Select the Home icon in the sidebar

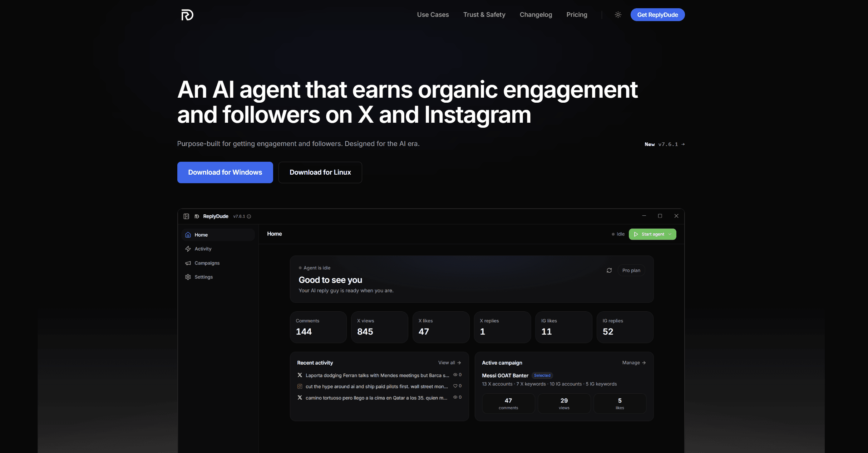click(x=188, y=235)
